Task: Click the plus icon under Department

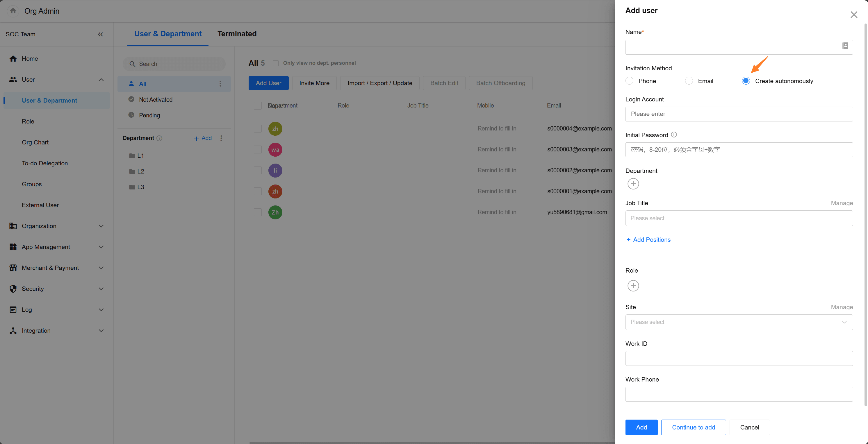Action: pyautogui.click(x=633, y=184)
